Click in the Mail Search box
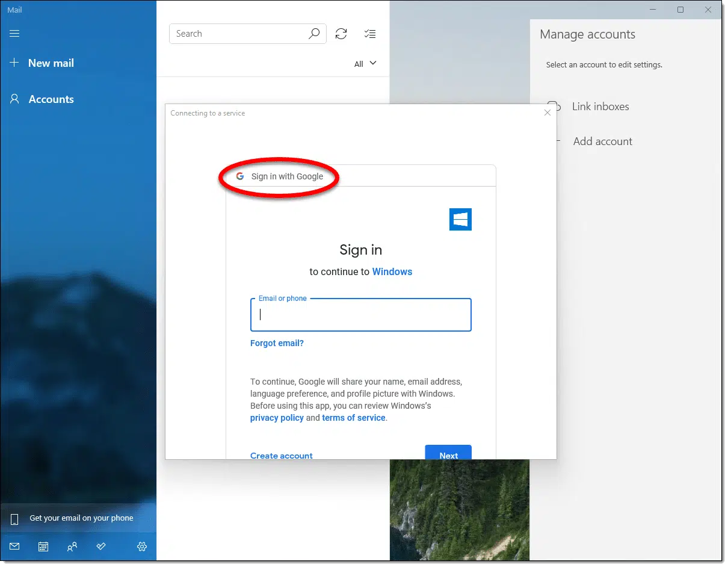The image size is (728, 567). tap(247, 34)
